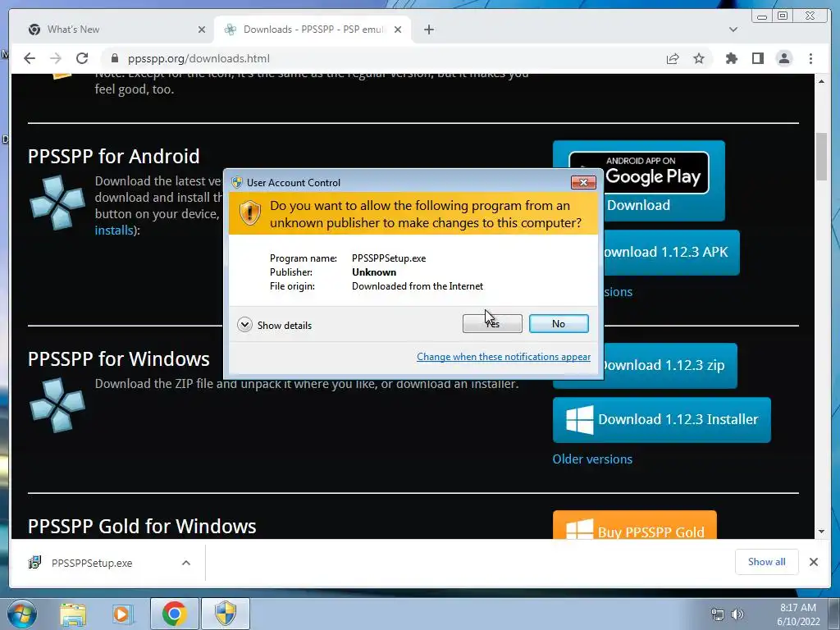Click the PPSSPP for Windows heading
The height and width of the screenshot is (630, 840).
point(118,359)
